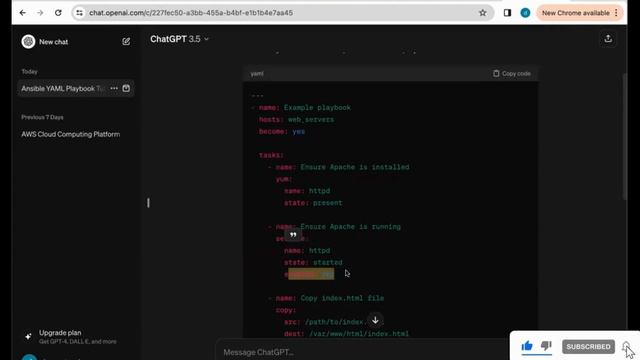Image resolution: width=640 pixels, height=360 pixels.
Task: Reload the page
Action: pos(58,13)
